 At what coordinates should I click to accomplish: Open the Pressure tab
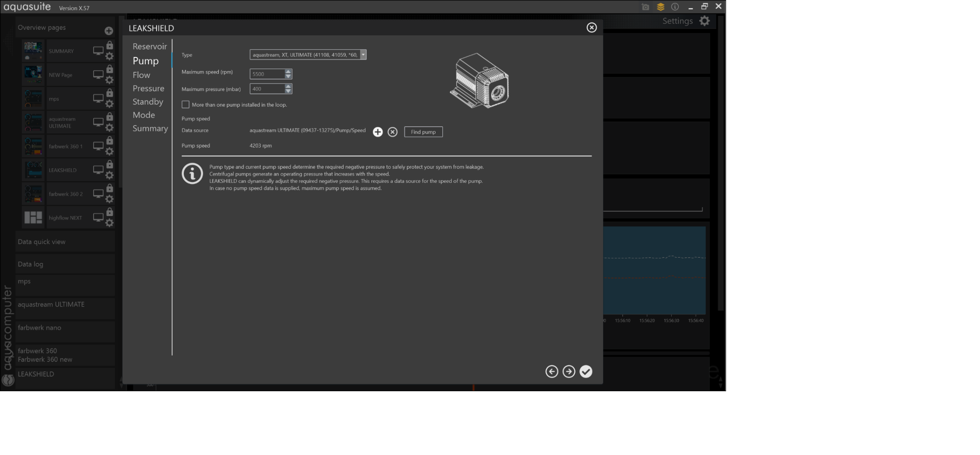[148, 88]
